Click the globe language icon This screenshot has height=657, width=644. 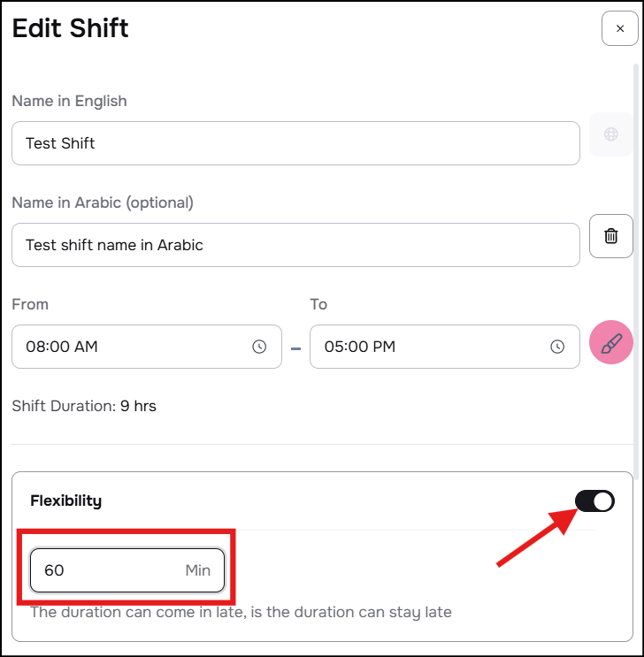tap(610, 134)
